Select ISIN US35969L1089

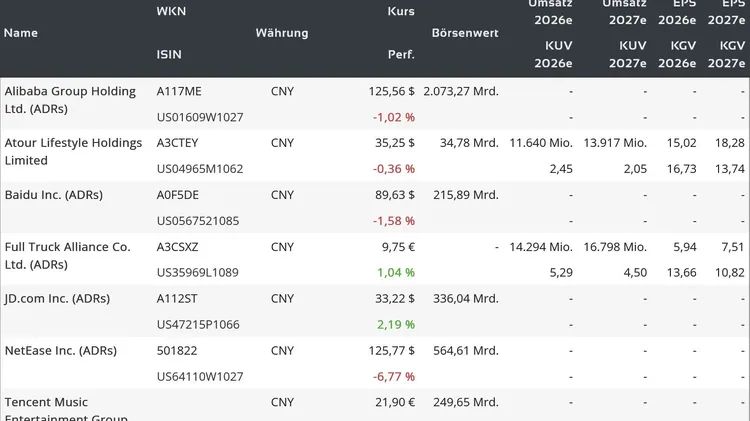pyautogui.click(x=198, y=273)
